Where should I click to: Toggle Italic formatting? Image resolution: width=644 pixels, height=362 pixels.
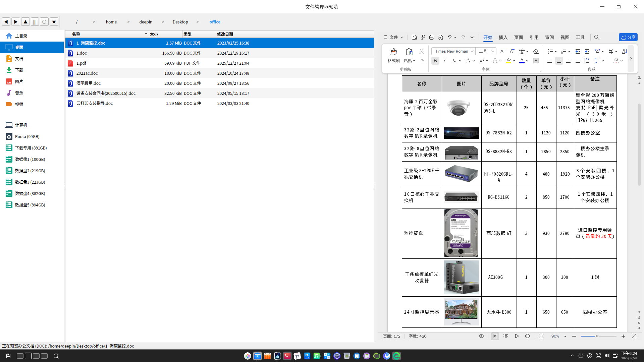[445, 61]
